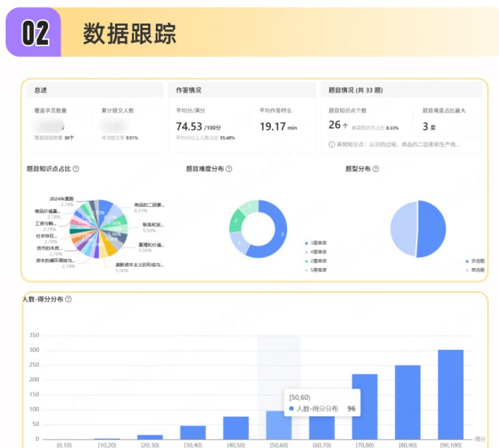Click the 覆盖学员数量 label
Viewport: 499px width, 448px height.
[50, 110]
